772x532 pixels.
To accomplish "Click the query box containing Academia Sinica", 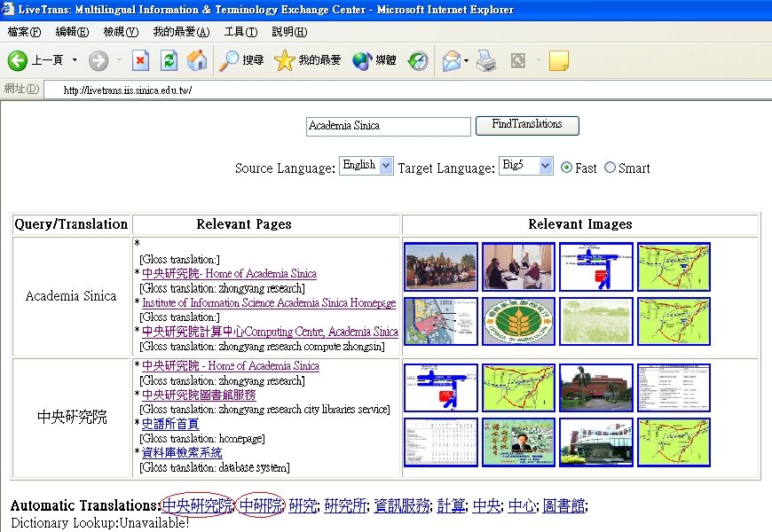I will pos(388,126).
